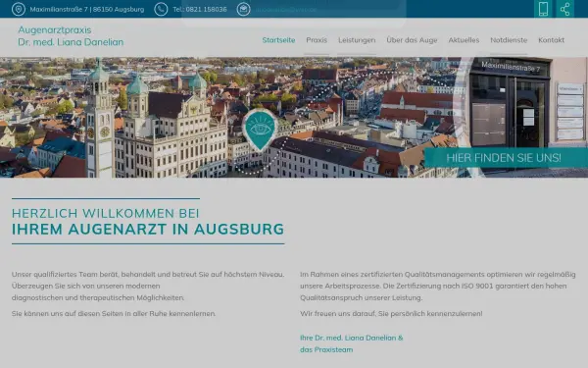Click the phone number Tel: 0821 158036
This screenshot has height=368, width=588.
(x=200, y=10)
